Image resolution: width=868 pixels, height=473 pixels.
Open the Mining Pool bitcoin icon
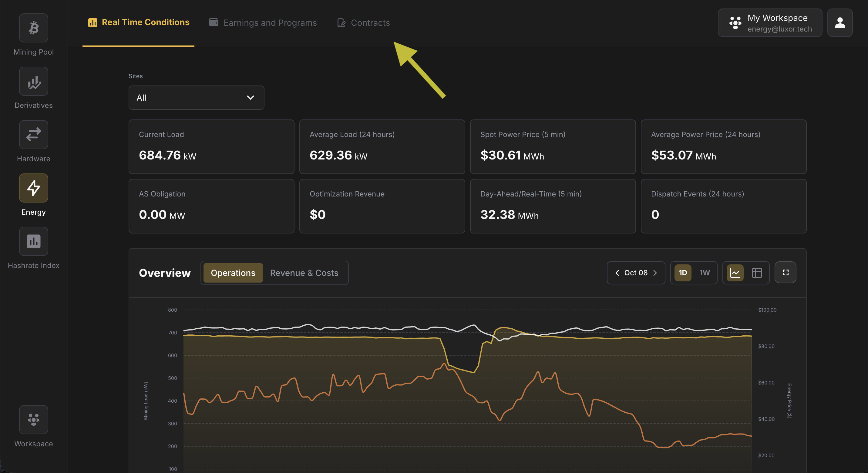coord(33,28)
